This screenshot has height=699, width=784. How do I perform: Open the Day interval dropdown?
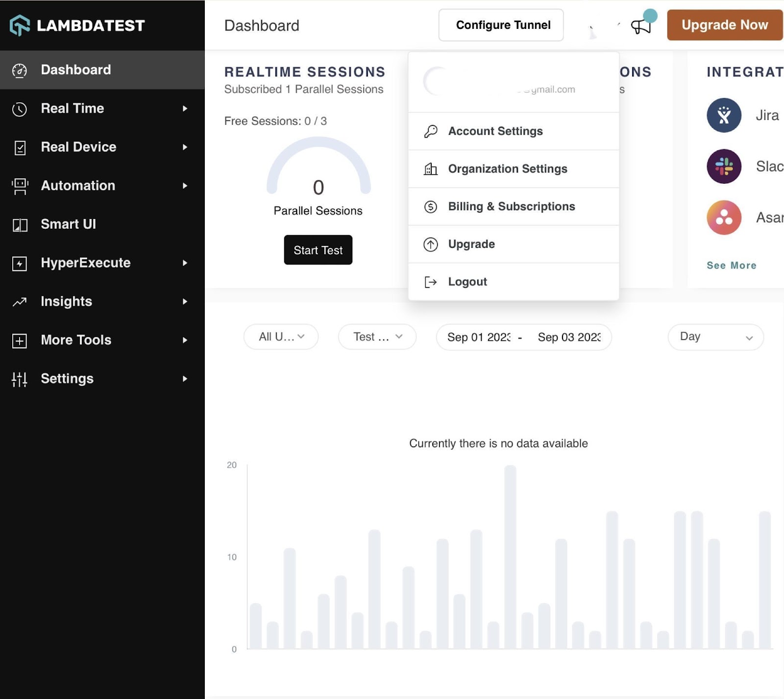click(715, 337)
